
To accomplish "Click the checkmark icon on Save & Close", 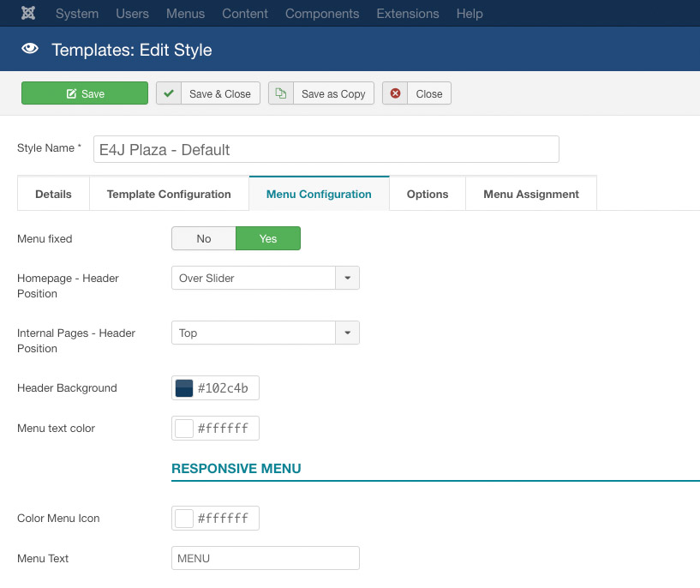I will (x=169, y=93).
